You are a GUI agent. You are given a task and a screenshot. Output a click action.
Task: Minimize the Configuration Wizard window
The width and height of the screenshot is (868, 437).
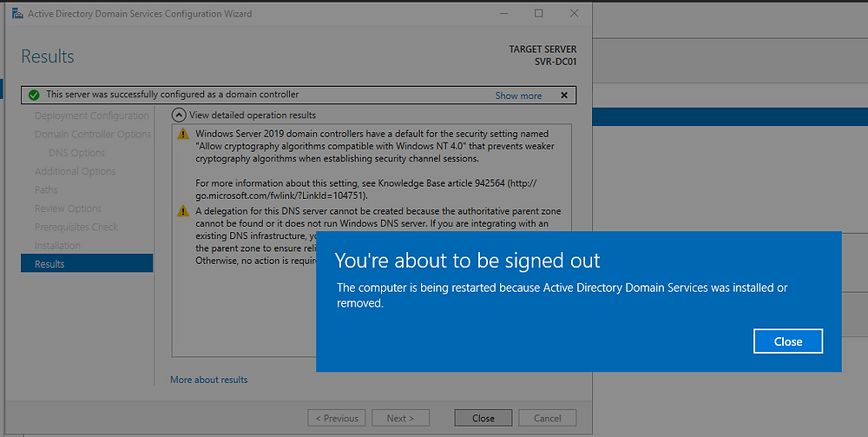[x=503, y=13]
